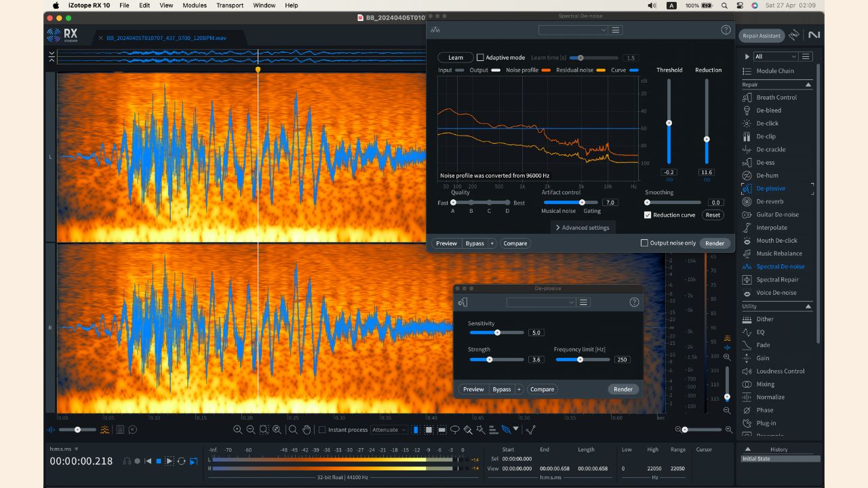Open the File menu
The height and width of the screenshot is (488, 868).
124,5
